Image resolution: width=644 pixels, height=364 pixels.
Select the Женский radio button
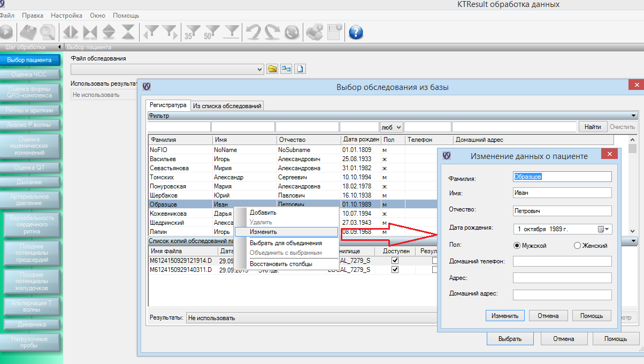pyautogui.click(x=577, y=246)
